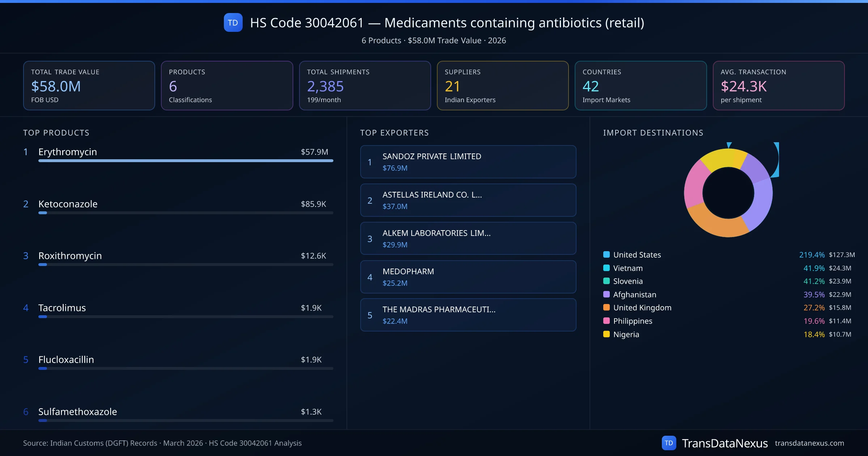Select the Medopharm exporter card

(x=468, y=277)
